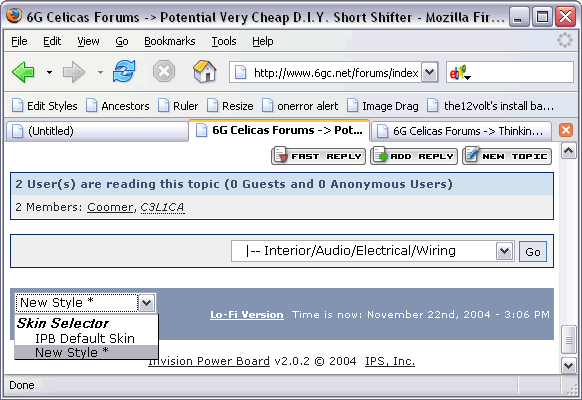
Task: Minimize the Firefox window
Action: coord(519,17)
